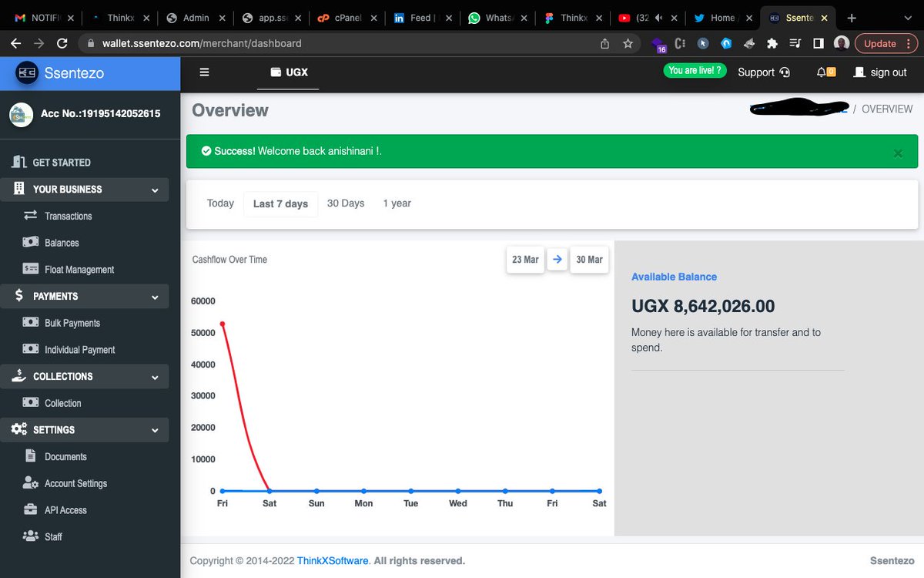The width and height of the screenshot is (924, 578).
Task: Click the 30 Mar end date button
Action: click(x=589, y=260)
